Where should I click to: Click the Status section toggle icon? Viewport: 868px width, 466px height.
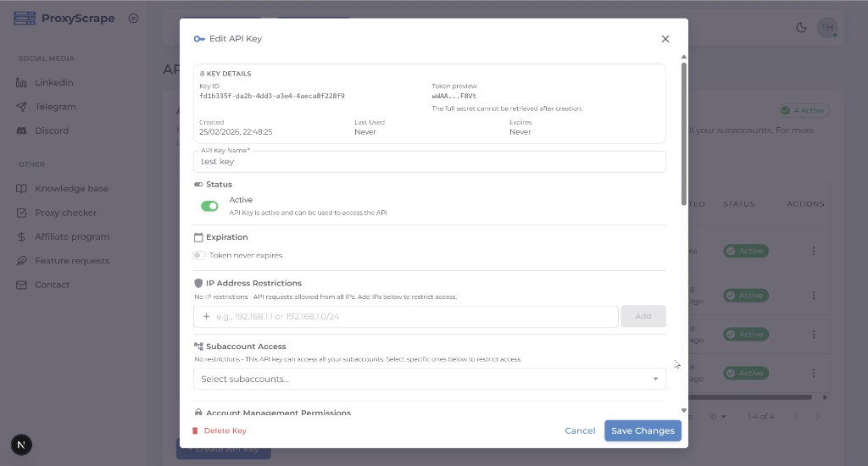(198, 185)
